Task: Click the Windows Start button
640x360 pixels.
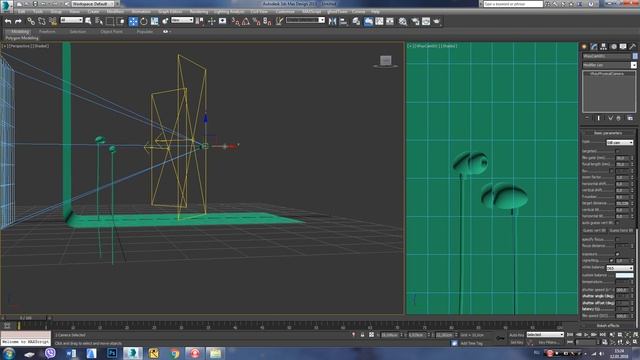Action: (x=9, y=353)
